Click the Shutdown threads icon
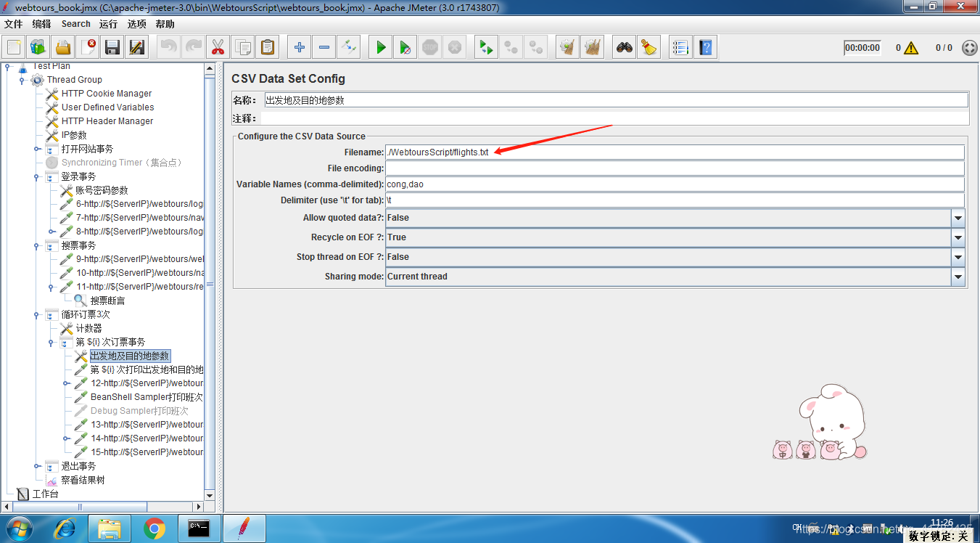 tap(454, 48)
